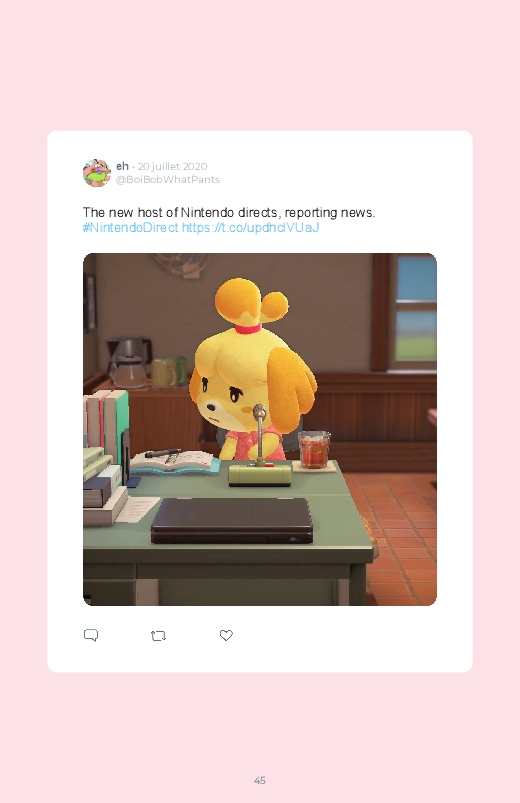
Task: Click the reply speech bubble icon
Action: (x=91, y=636)
